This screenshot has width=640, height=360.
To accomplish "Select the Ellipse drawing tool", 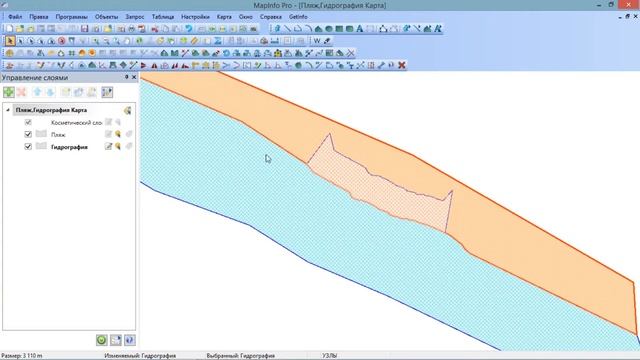I will click(329, 29).
